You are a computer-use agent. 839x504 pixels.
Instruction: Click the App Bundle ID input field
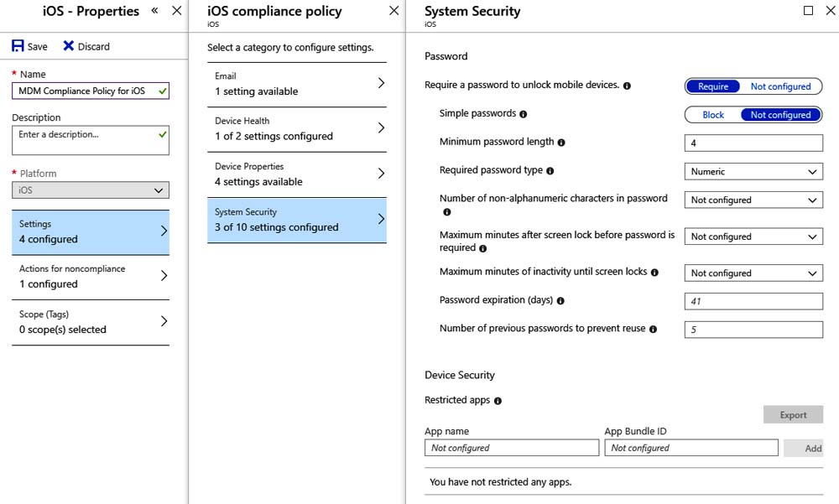click(691, 448)
